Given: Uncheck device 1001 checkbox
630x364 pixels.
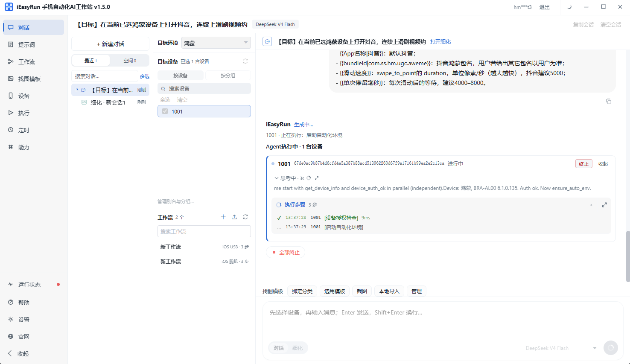Looking at the screenshot, I should click(165, 111).
